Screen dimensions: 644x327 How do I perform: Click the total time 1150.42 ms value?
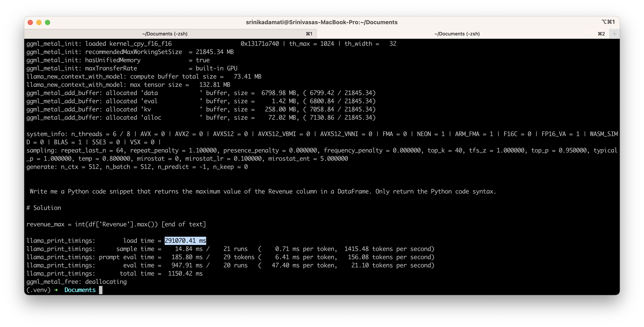(x=185, y=273)
